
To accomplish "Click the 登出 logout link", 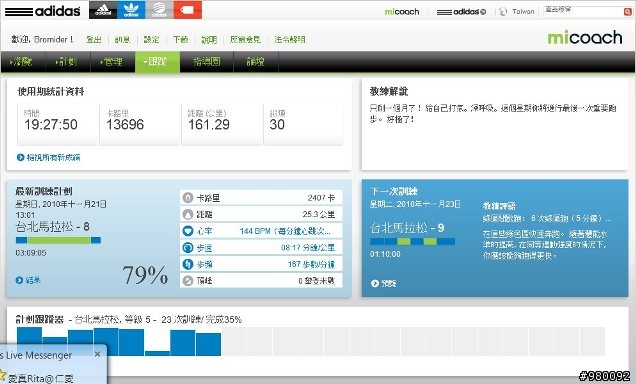I will (94, 39).
